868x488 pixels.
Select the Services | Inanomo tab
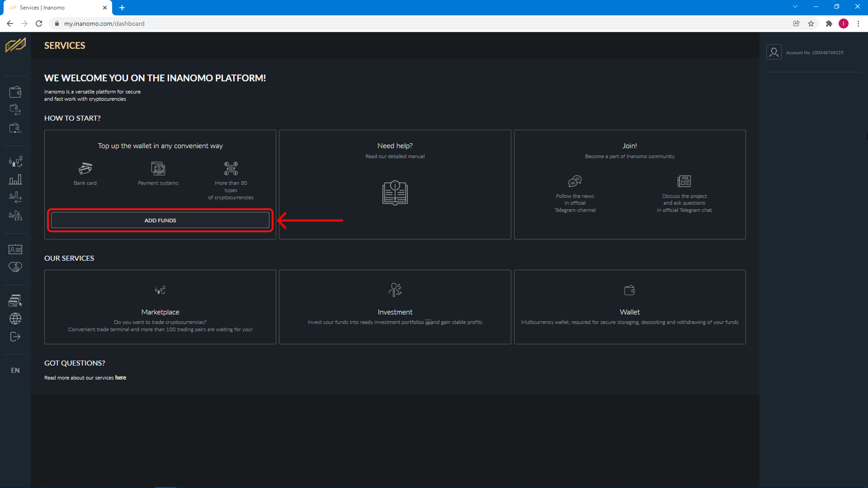click(x=58, y=7)
